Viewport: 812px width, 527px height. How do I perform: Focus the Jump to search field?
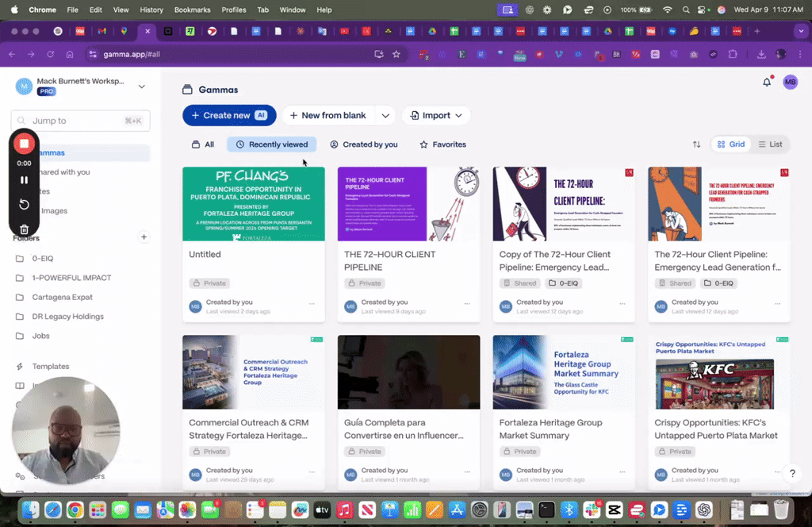81,121
